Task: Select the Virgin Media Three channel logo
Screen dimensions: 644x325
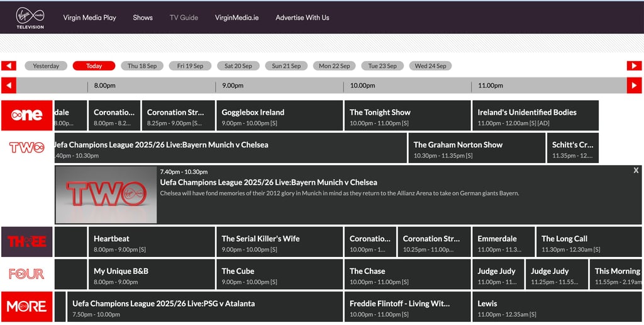Action: pyautogui.click(x=26, y=241)
